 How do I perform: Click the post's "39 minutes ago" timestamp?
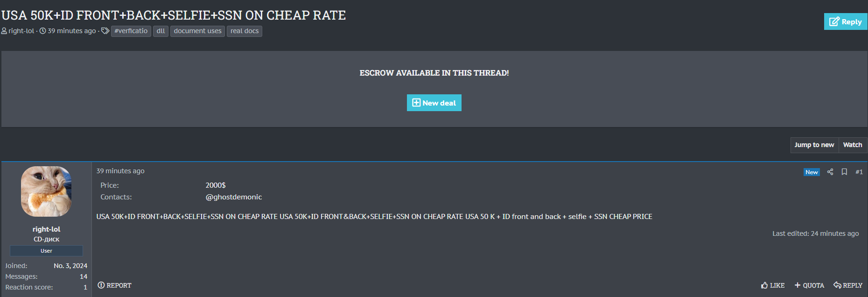tap(120, 171)
